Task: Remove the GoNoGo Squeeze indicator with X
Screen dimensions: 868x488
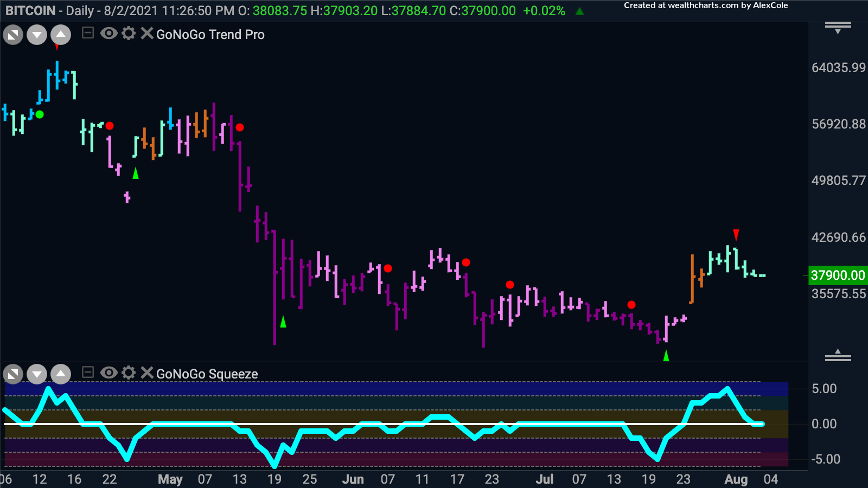Action: tap(146, 373)
